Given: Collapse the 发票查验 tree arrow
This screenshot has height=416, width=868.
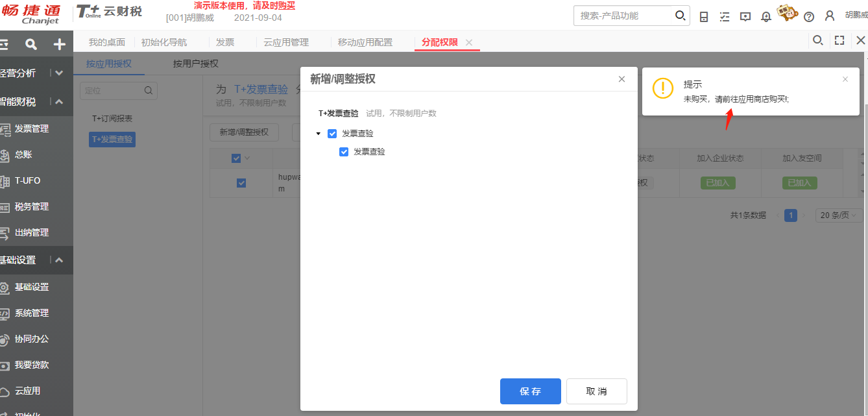Looking at the screenshot, I should tap(318, 134).
